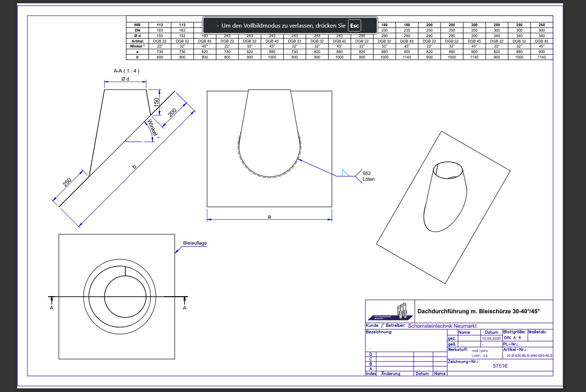Click the 'Ø d' dimension label above section view

125,79
